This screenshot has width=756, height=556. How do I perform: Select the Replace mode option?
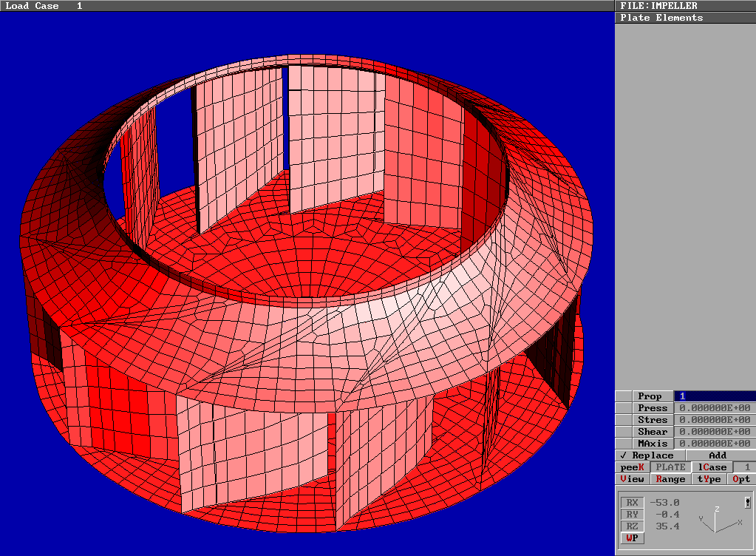coord(650,455)
